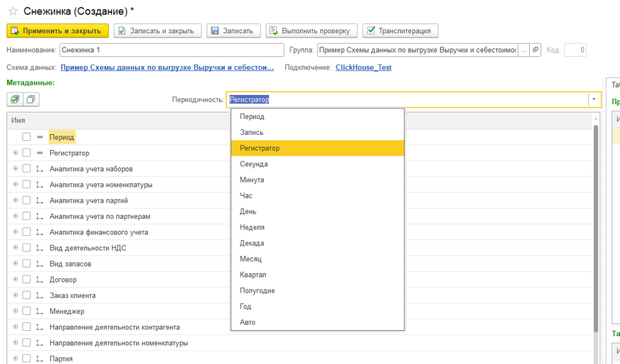
Task: Tick the Заказ клиента checkbox
Action: click(27, 296)
